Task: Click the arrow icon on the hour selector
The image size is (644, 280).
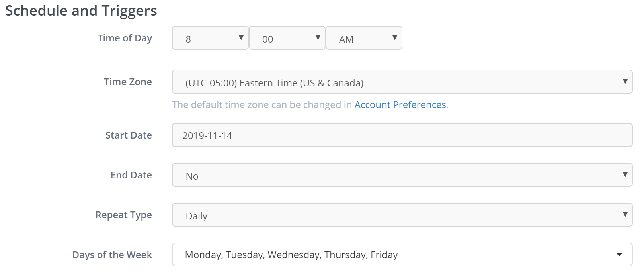Action: click(x=241, y=38)
